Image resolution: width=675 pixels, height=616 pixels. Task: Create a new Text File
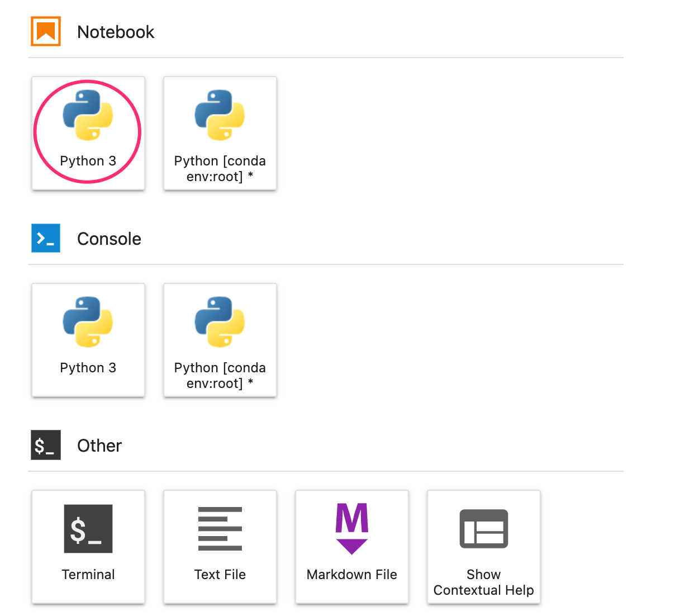[x=220, y=547]
